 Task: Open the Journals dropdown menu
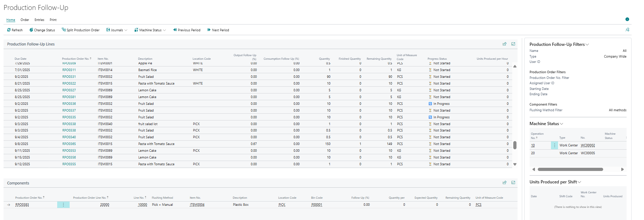pos(117,30)
